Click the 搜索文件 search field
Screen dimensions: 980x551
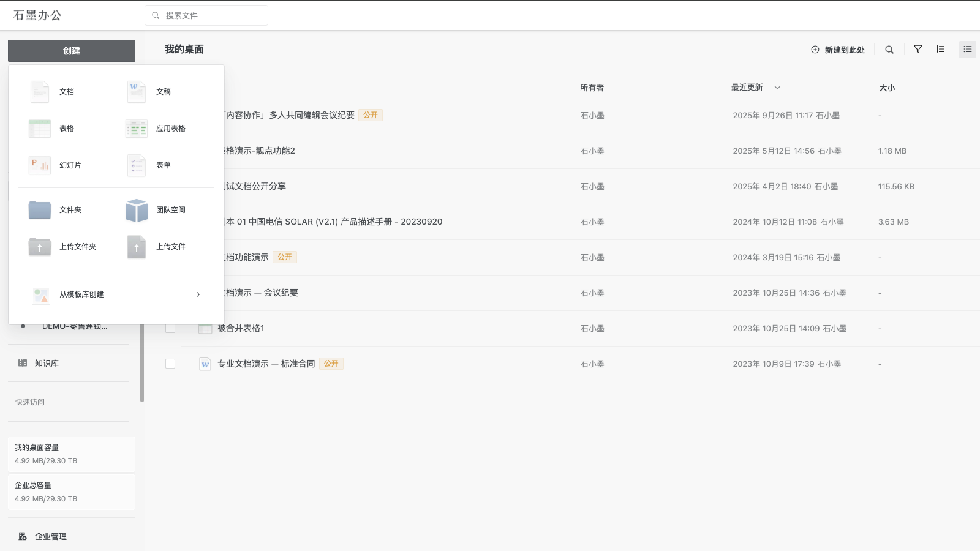206,15
